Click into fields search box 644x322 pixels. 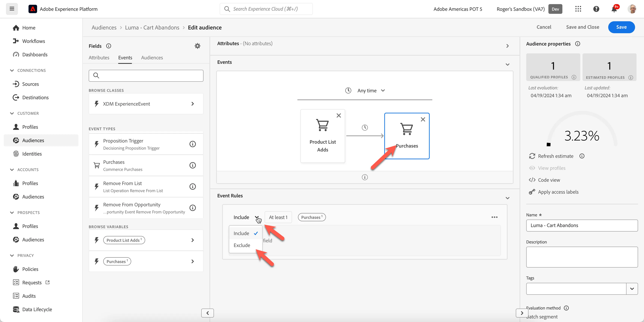(x=146, y=76)
